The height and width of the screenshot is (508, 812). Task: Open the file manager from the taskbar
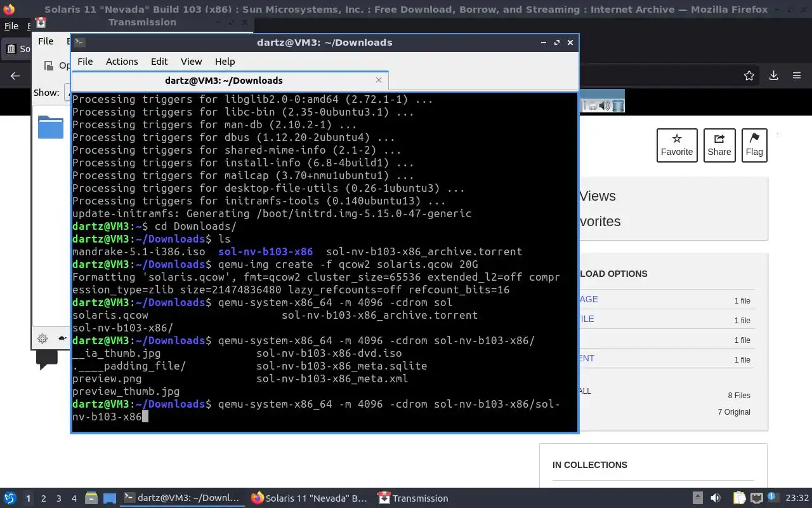click(x=91, y=498)
